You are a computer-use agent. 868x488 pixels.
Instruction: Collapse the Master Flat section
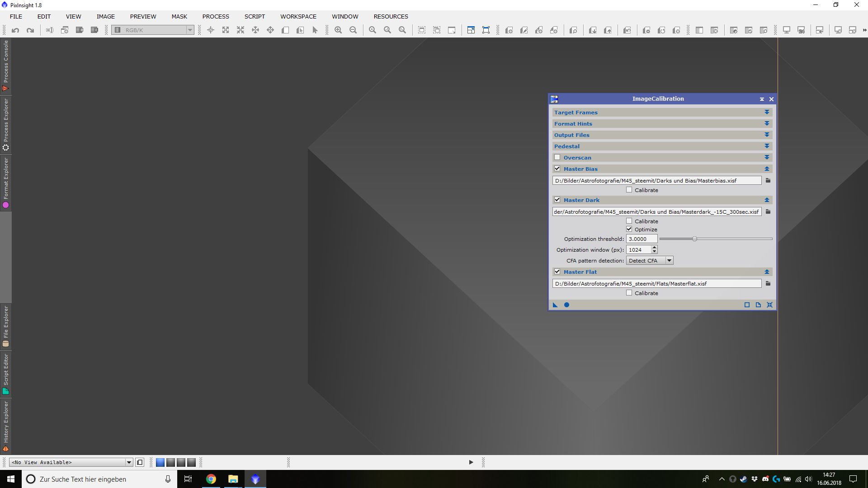coord(767,272)
